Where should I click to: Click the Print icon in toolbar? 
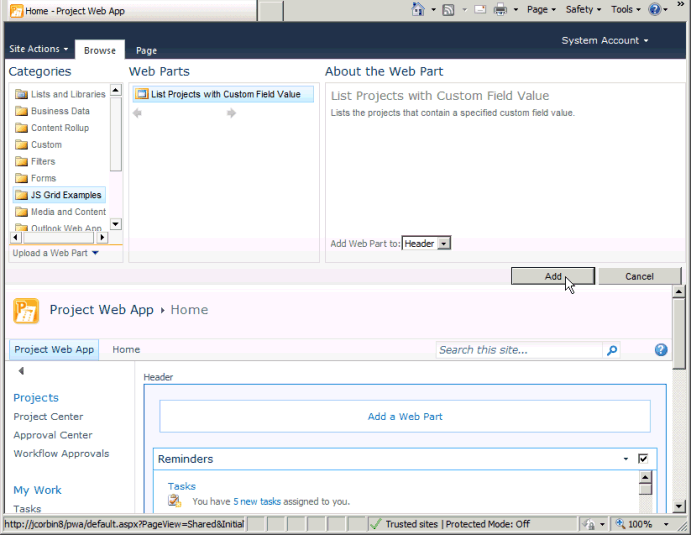click(x=500, y=9)
